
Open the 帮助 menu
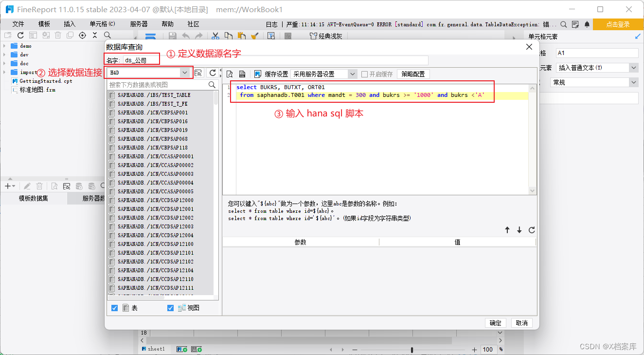pyautogui.click(x=167, y=24)
